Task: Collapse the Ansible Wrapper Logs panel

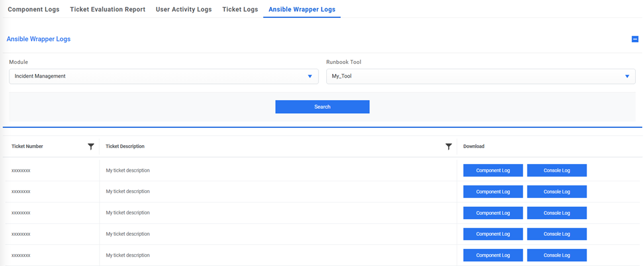Action: (x=635, y=39)
